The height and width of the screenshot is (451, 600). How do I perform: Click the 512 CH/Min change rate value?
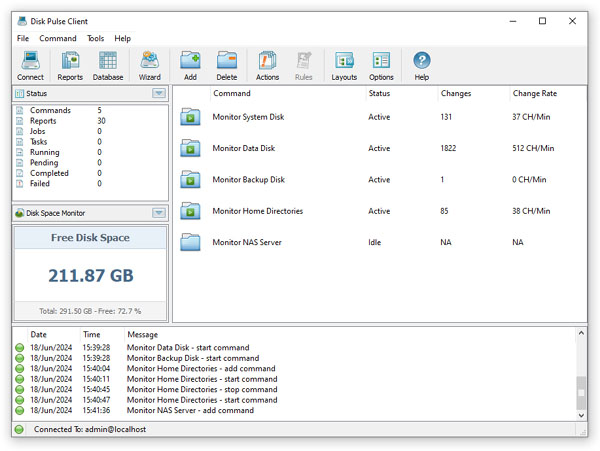533,148
